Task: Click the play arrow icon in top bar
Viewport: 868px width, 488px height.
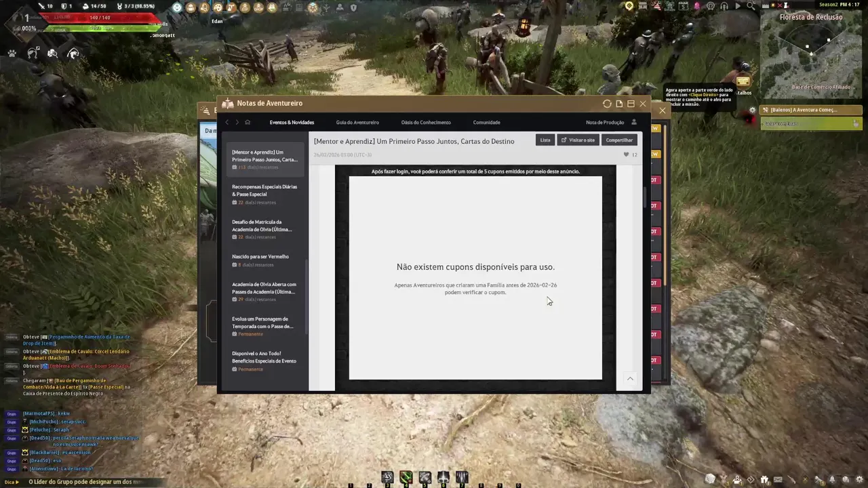Action: tap(738, 6)
